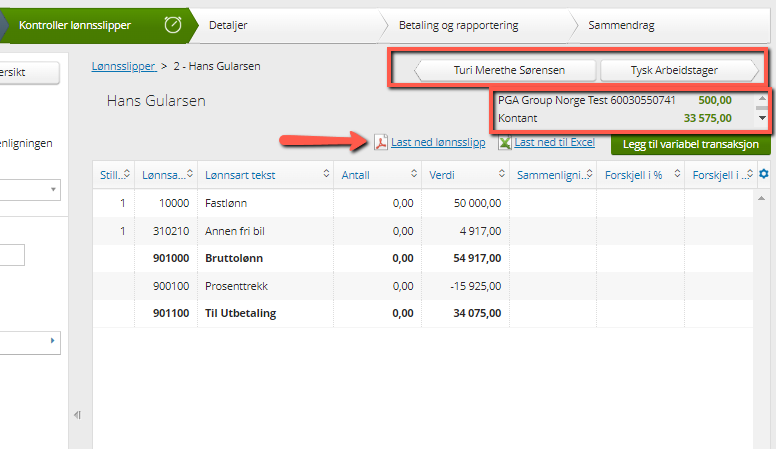Click the partially visible ersikt button
The width and height of the screenshot is (776, 449).
(x=29, y=73)
